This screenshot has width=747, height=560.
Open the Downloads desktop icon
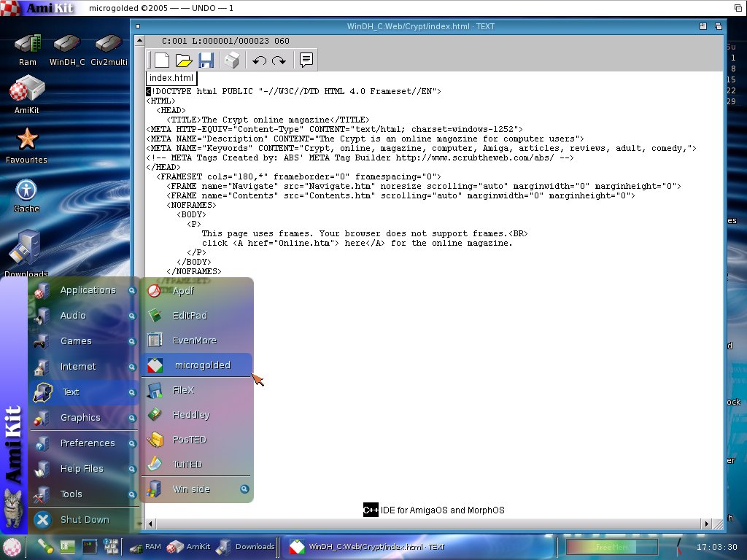point(26,253)
